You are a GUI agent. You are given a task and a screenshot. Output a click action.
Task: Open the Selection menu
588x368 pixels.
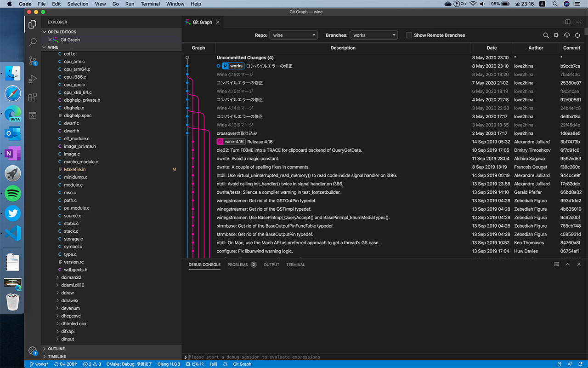coord(78,4)
